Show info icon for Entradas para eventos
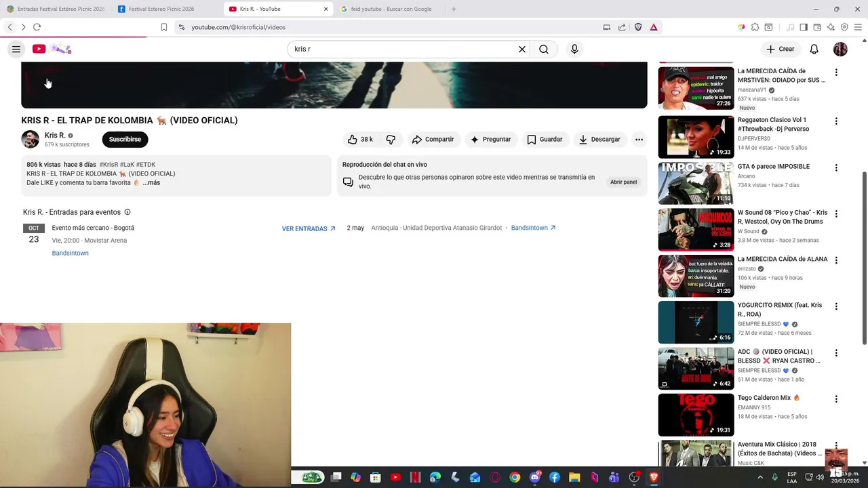The image size is (868, 488). 127,212
